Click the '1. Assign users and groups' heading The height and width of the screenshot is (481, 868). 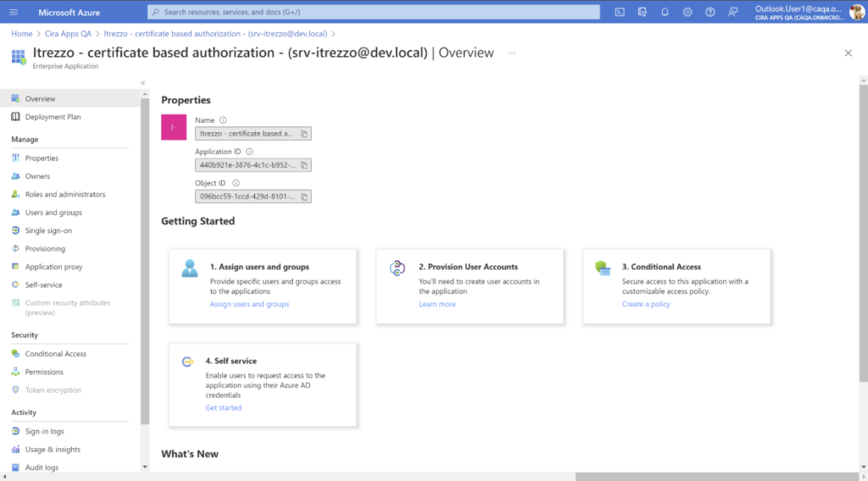[x=259, y=267]
